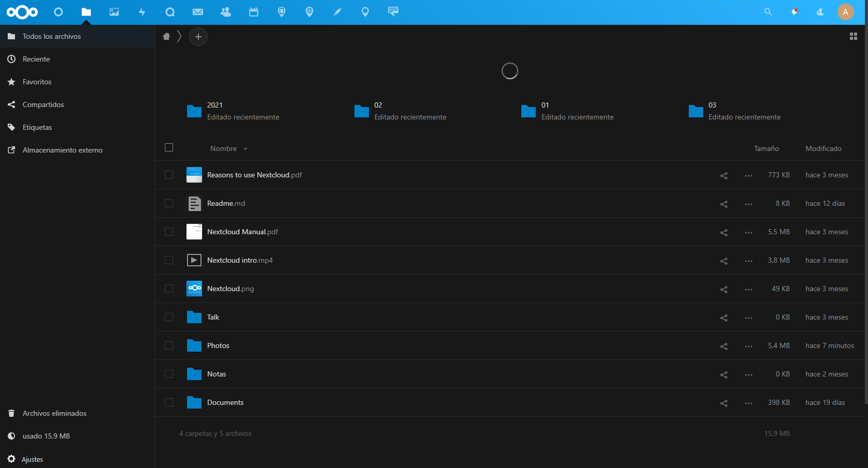Open Talk app (chat bubble icon)
The image size is (868, 468).
pos(170,12)
